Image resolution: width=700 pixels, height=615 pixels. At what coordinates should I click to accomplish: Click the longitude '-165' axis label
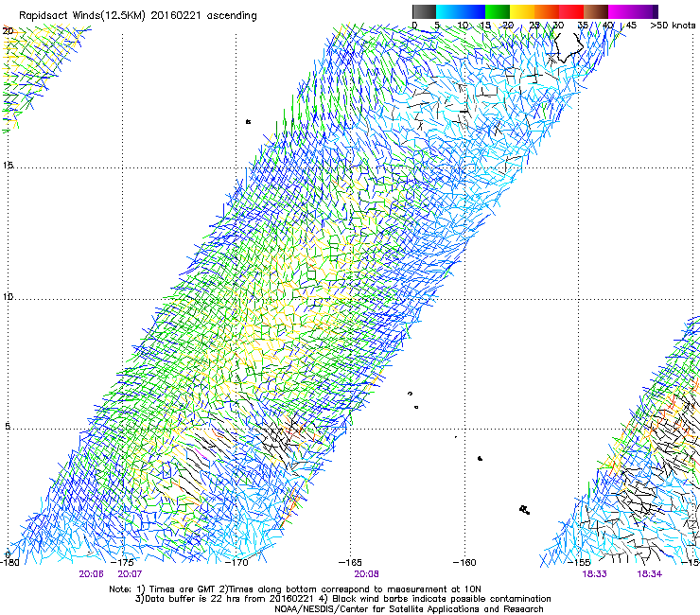350,562
